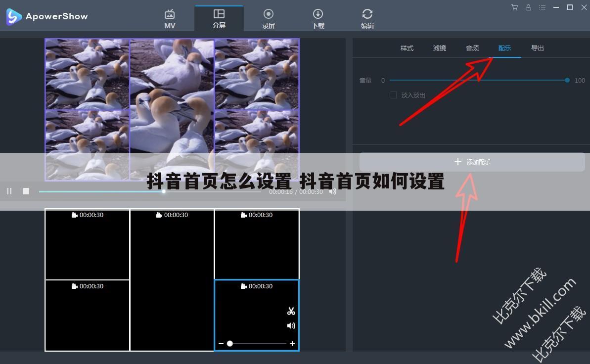
Task: Open the list menu icon in the title bar
Action: point(542,7)
